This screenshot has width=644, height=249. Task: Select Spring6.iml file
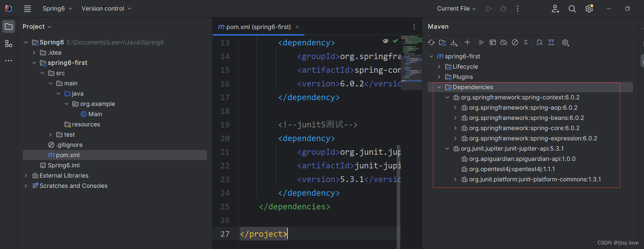pos(60,165)
